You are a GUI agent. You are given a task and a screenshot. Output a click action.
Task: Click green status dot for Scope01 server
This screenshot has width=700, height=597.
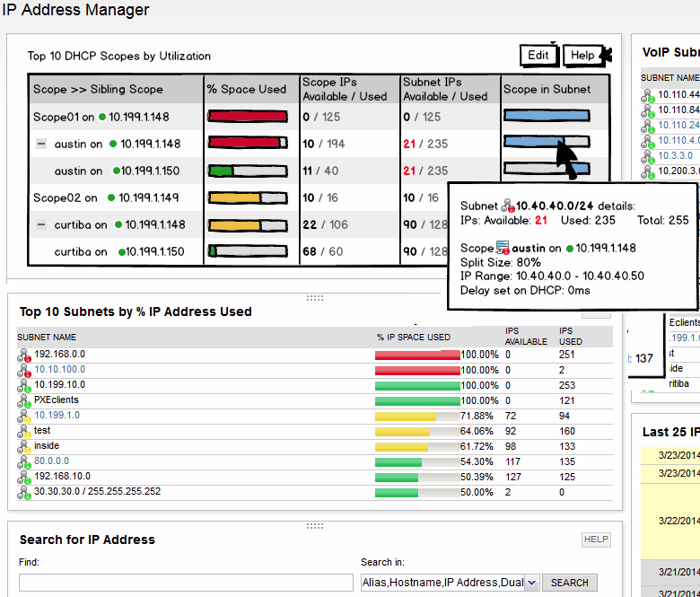coord(102,117)
